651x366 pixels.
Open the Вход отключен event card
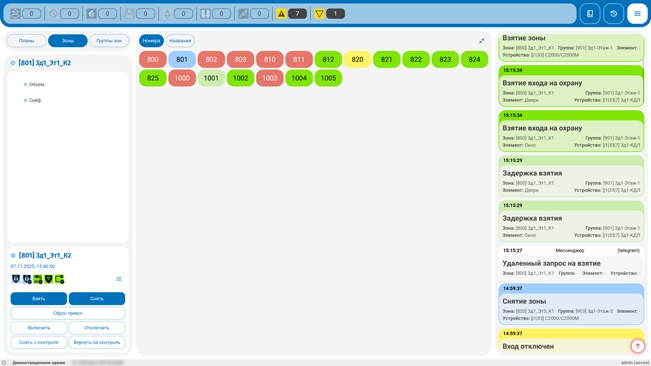571,341
